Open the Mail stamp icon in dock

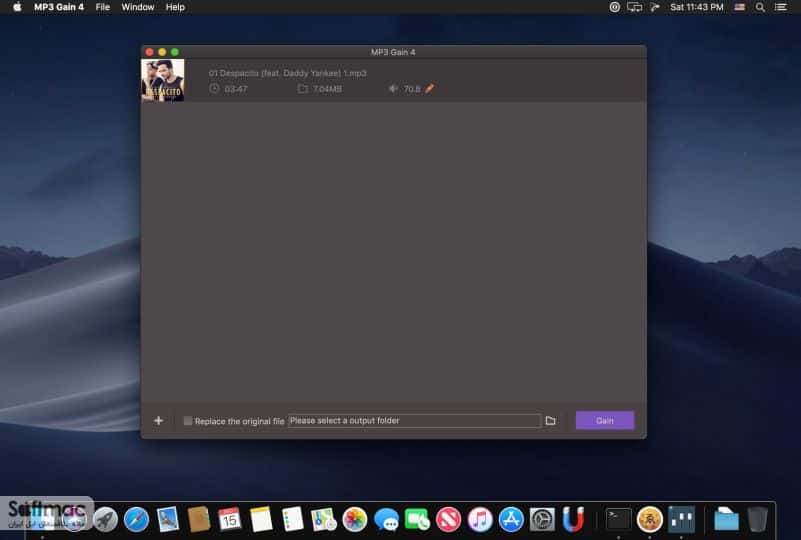point(168,520)
